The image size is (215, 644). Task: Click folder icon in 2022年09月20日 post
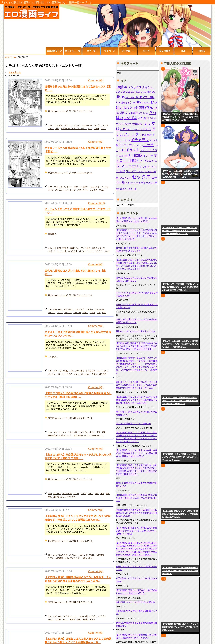(x=46, y=172)
